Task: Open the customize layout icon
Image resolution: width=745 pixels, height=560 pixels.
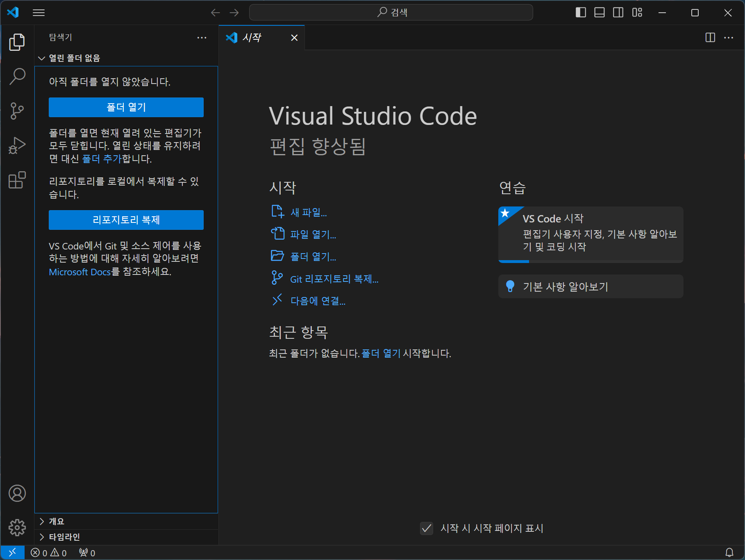Action: coord(637,13)
